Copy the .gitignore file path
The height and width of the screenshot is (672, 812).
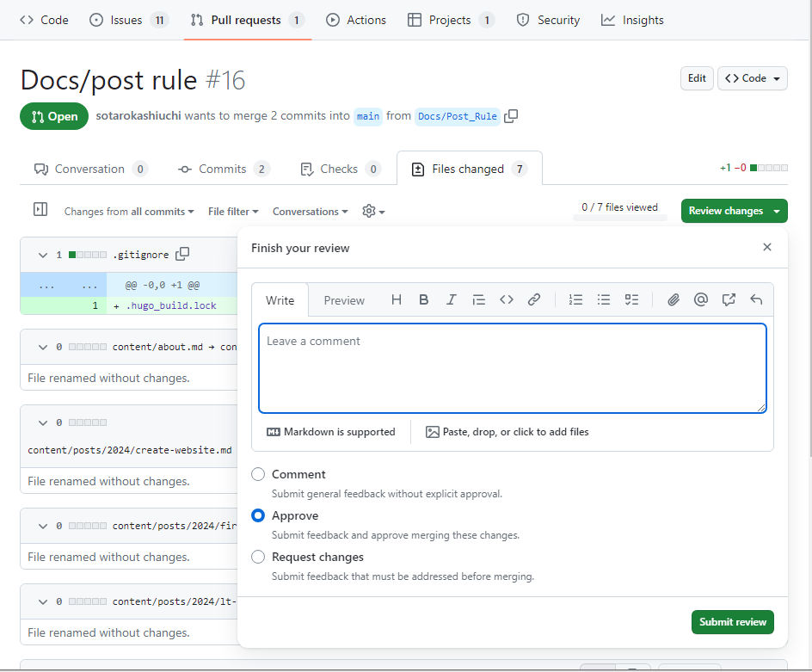click(x=182, y=254)
